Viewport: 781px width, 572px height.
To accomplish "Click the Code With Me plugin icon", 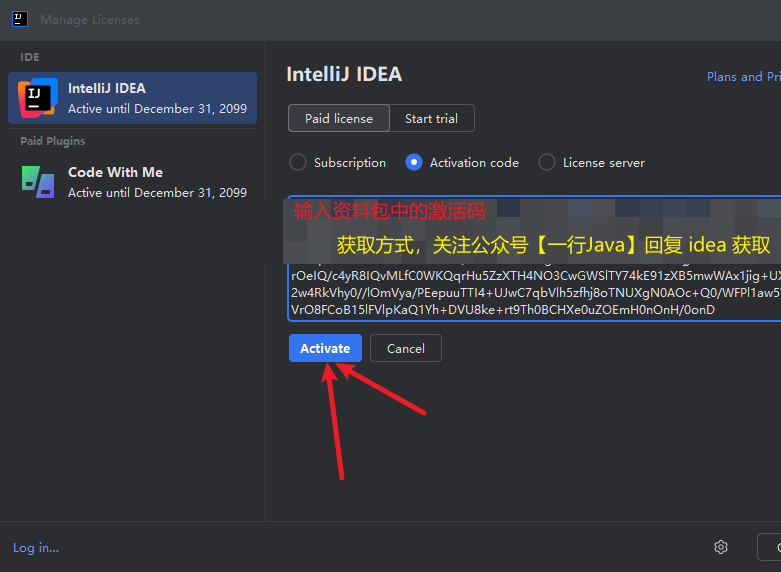I will pyautogui.click(x=38, y=182).
